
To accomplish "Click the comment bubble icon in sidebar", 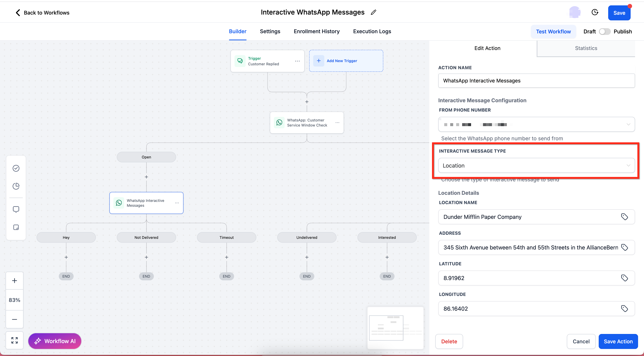I will tap(16, 209).
